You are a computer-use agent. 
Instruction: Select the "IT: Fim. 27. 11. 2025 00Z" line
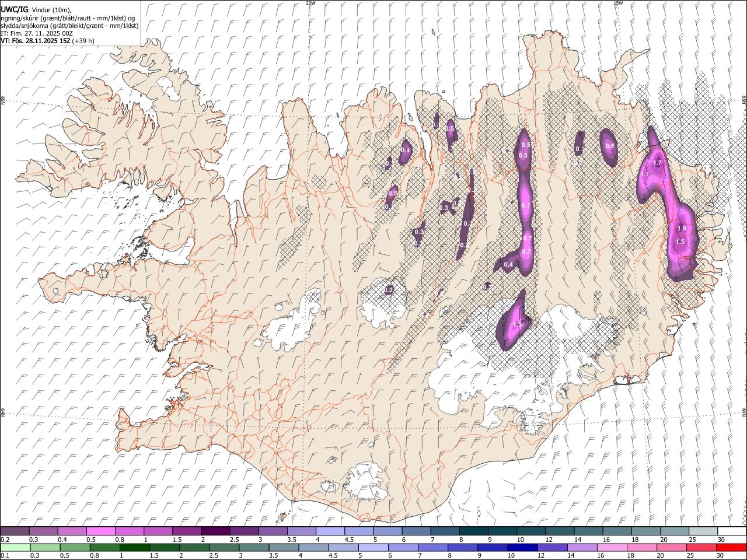coord(37,33)
